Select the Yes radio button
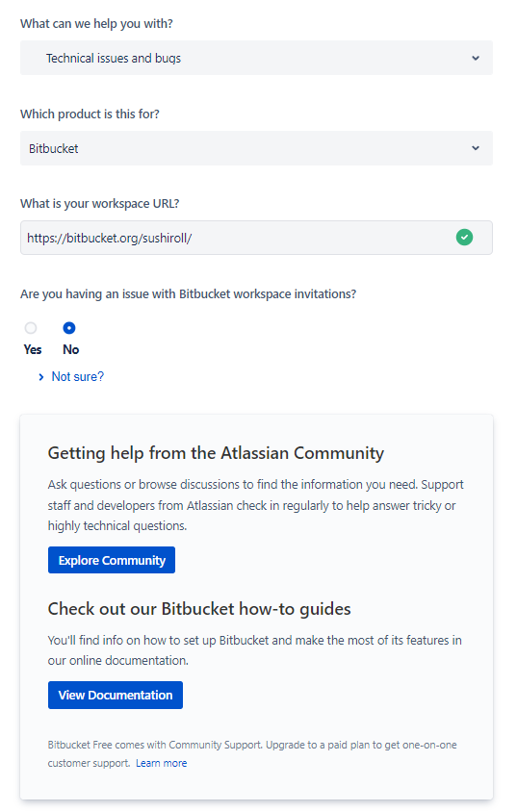 [31, 328]
